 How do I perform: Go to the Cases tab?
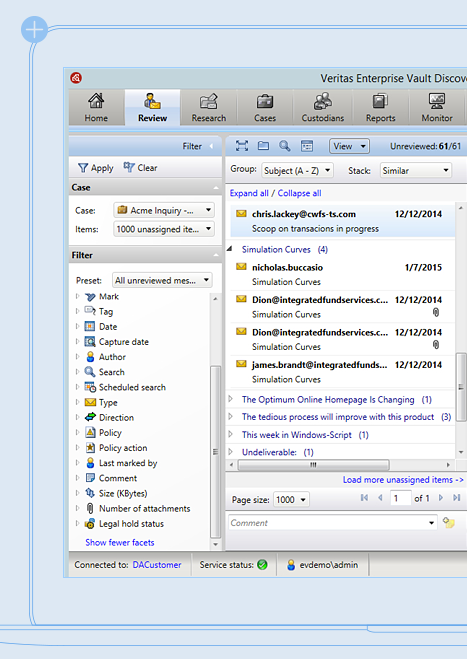265,108
